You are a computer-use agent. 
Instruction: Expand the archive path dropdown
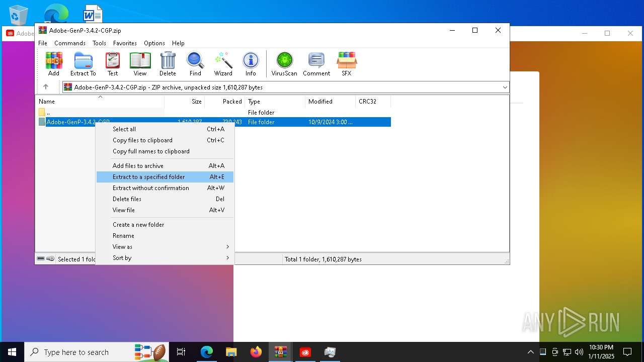[505, 87]
